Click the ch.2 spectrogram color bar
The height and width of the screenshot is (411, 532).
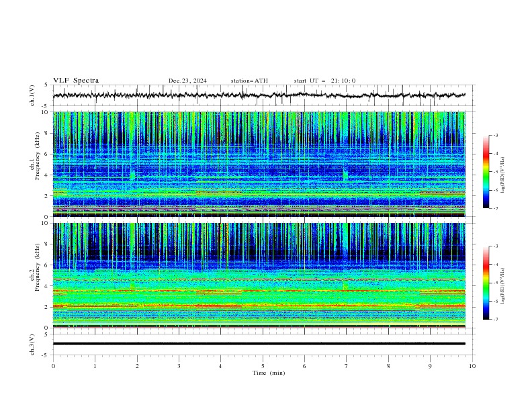click(486, 283)
